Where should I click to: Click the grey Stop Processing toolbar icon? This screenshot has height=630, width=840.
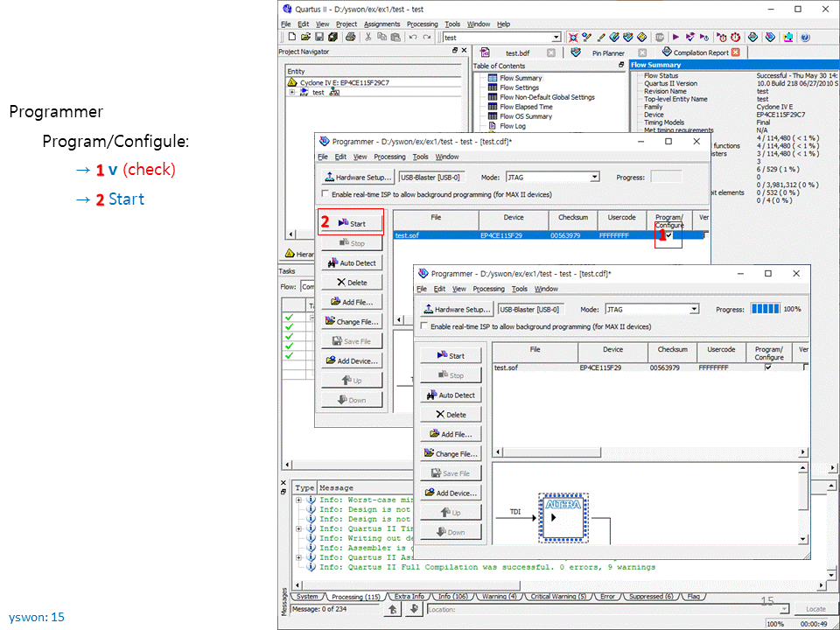point(660,37)
